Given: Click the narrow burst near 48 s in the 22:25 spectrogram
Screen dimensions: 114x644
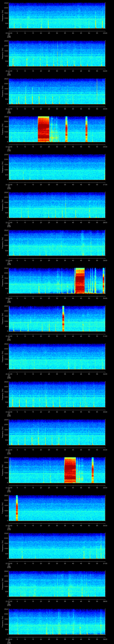Looking at the screenshot, I should pyautogui.click(x=86, y=129).
